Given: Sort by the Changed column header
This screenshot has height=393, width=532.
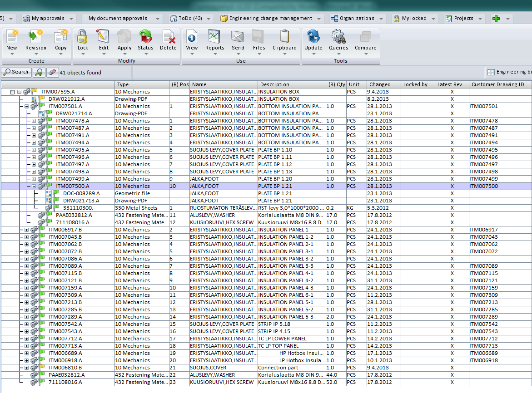Looking at the screenshot, I should [x=384, y=84].
